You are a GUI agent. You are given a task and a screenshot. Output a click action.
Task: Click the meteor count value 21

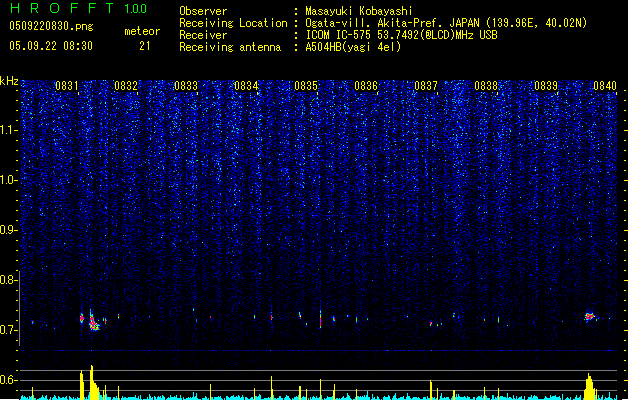145,46
